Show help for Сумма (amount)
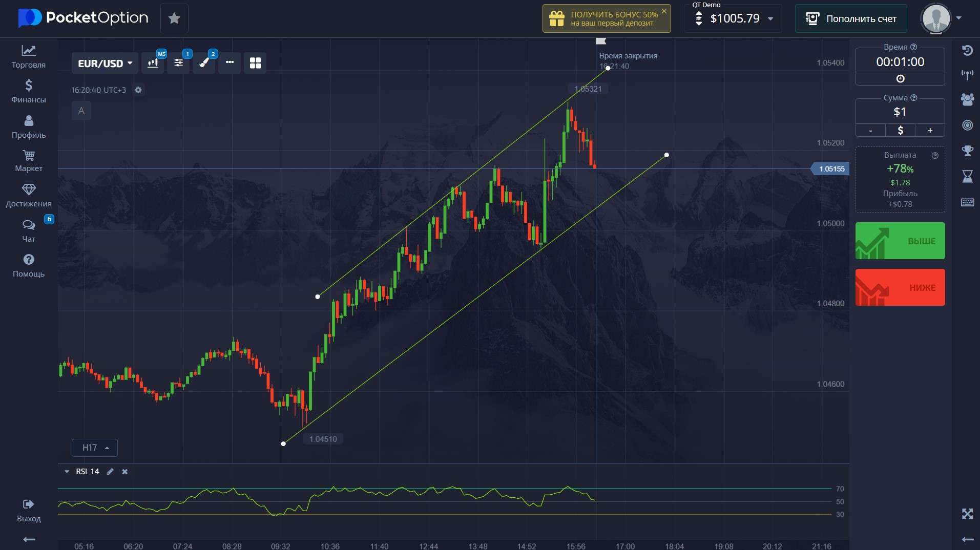Image resolution: width=980 pixels, height=550 pixels. point(914,97)
